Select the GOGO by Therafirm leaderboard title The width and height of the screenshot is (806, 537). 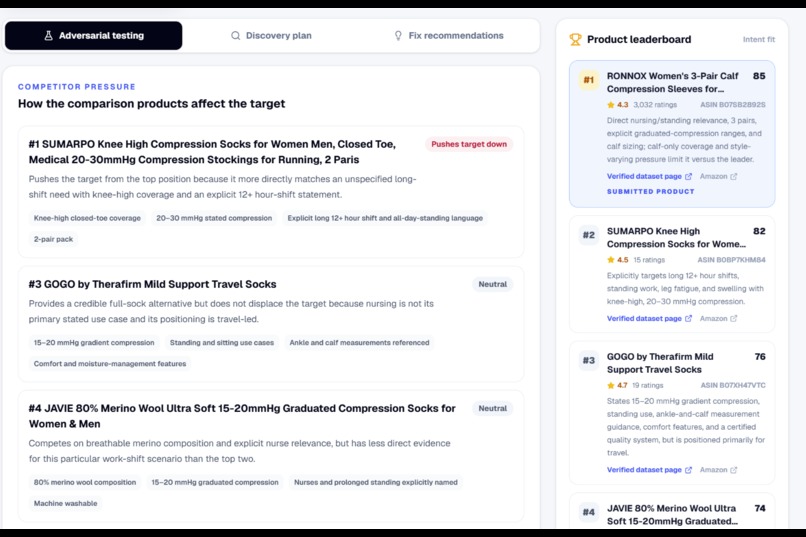(x=660, y=363)
